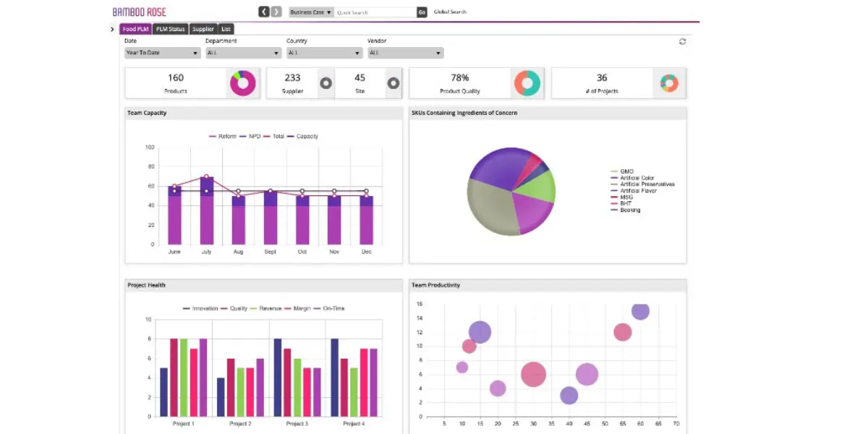The width and height of the screenshot is (868, 434).
Task: Open the Product Quality donut chart icon
Action: pyautogui.click(x=527, y=83)
